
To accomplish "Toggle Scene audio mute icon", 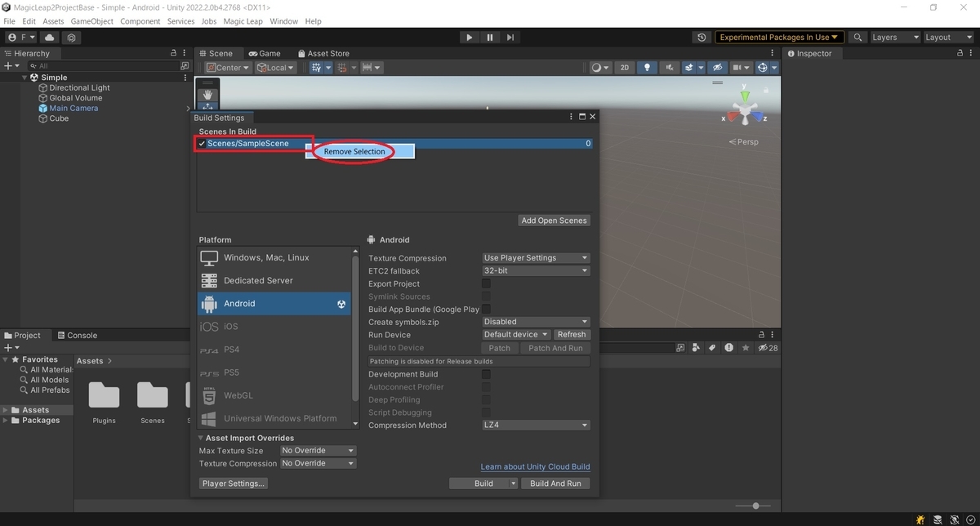I will click(670, 68).
